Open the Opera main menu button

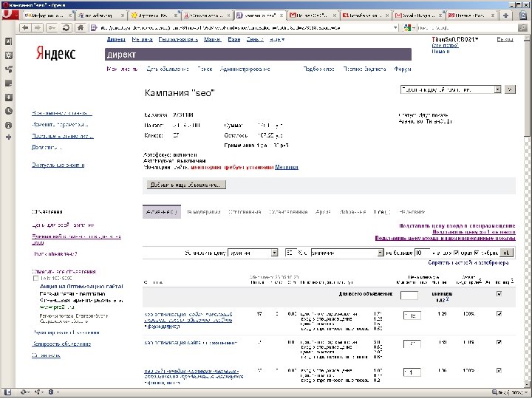point(10,15)
